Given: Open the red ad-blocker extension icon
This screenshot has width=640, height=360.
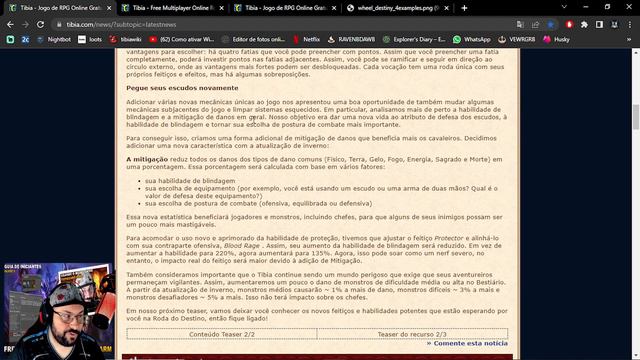Looking at the screenshot, I should pyautogui.click(x=569, y=24).
